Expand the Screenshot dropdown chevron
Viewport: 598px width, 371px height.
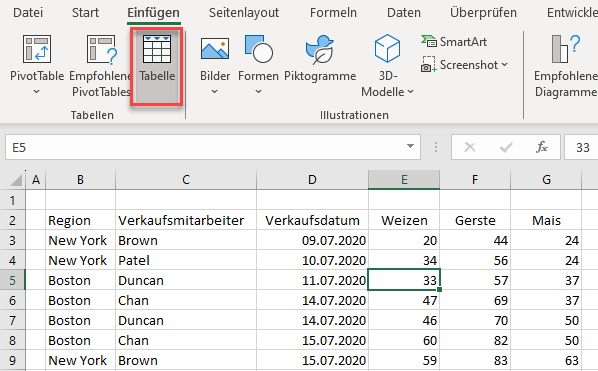click(x=505, y=65)
